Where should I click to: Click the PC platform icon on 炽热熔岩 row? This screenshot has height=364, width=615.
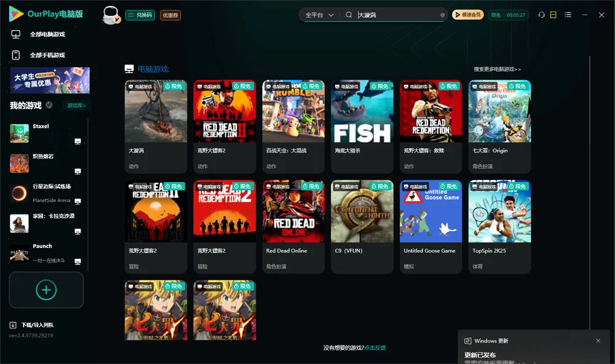[x=77, y=172]
